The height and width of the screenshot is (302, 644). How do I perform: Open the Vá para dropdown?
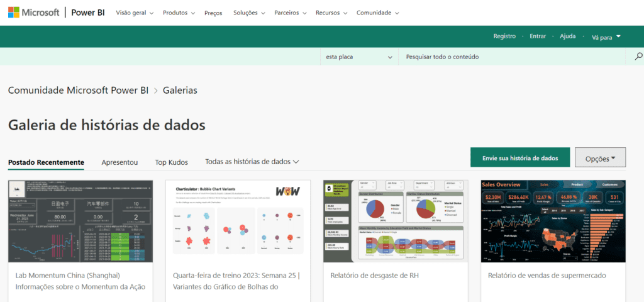[606, 37]
